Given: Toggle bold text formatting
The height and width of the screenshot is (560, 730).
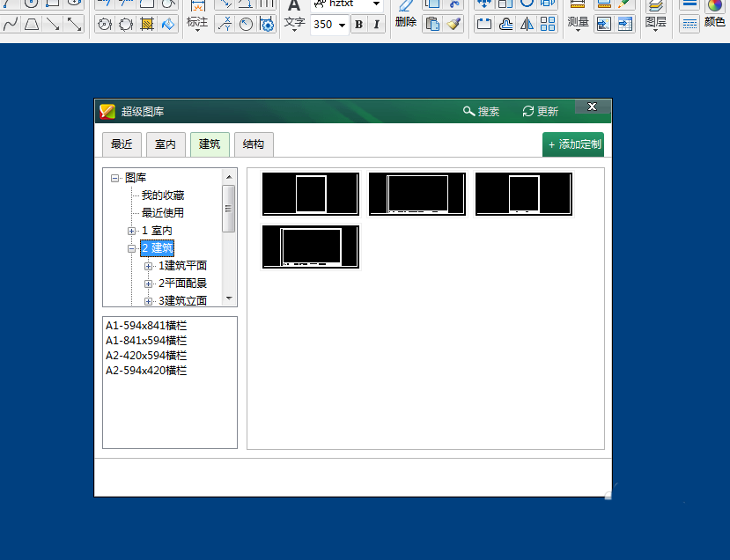Looking at the screenshot, I should pos(358,24).
